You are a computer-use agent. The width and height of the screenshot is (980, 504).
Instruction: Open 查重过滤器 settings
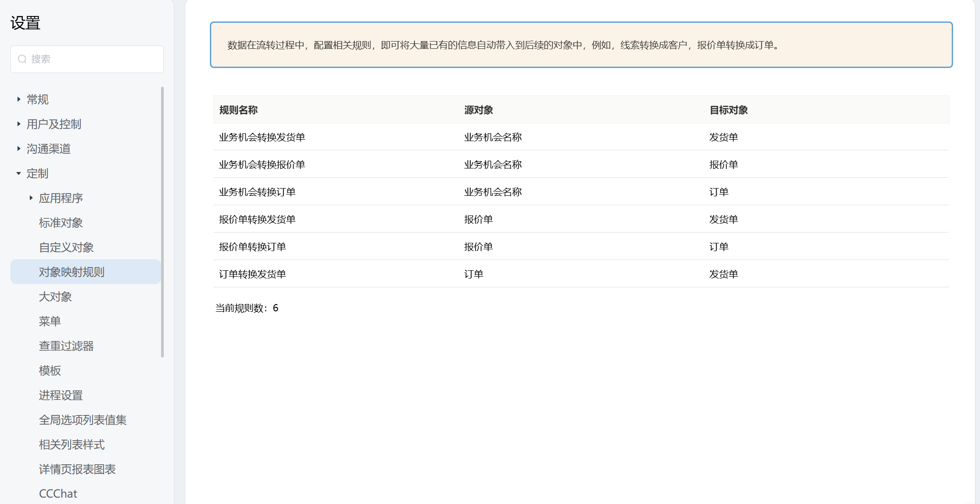pos(66,346)
